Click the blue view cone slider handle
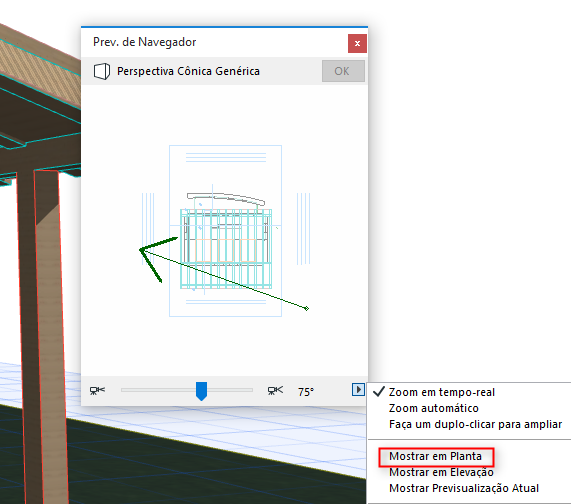 pos(201,391)
